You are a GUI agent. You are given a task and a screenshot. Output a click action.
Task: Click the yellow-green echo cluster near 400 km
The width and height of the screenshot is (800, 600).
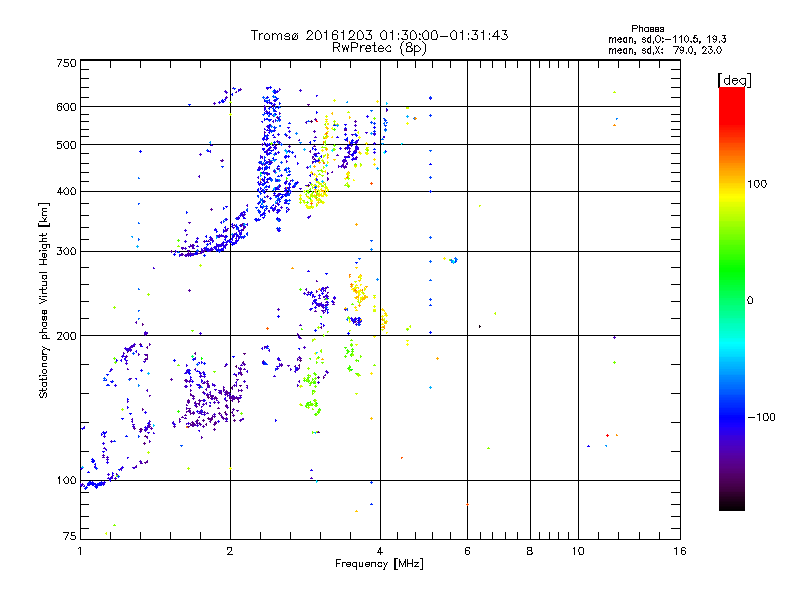(x=313, y=195)
